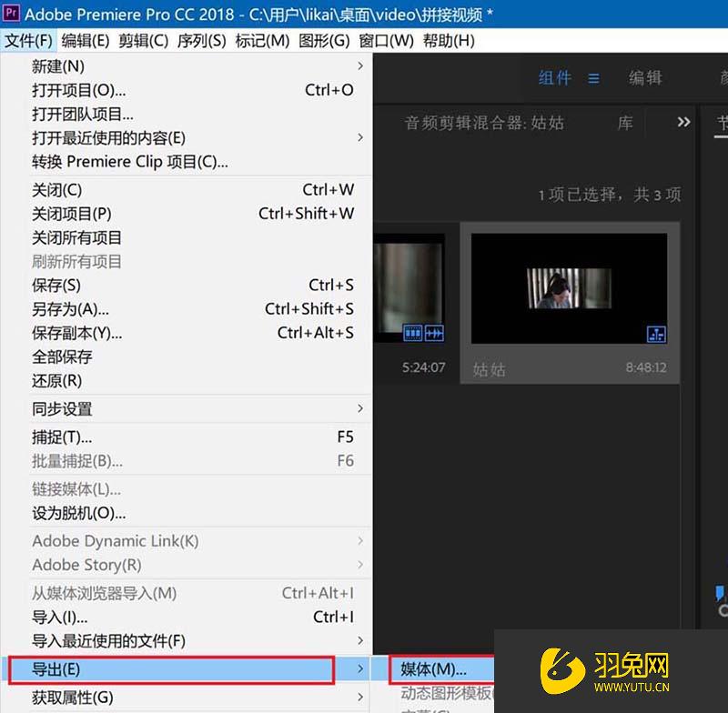728x713 pixels.
Task: Select 媒体(M)... export option
Action: point(434,669)
